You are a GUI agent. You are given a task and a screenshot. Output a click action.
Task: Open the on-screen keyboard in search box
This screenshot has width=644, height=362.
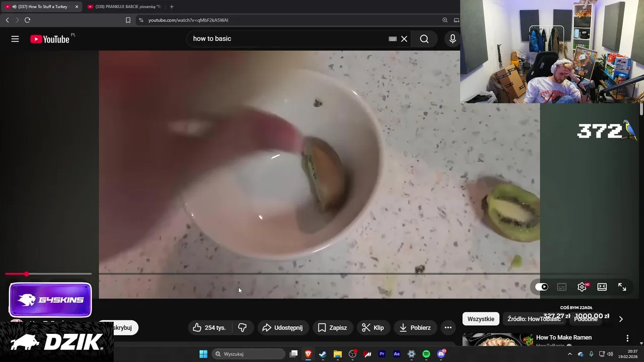pyautogui.click(x=393, y=39)
